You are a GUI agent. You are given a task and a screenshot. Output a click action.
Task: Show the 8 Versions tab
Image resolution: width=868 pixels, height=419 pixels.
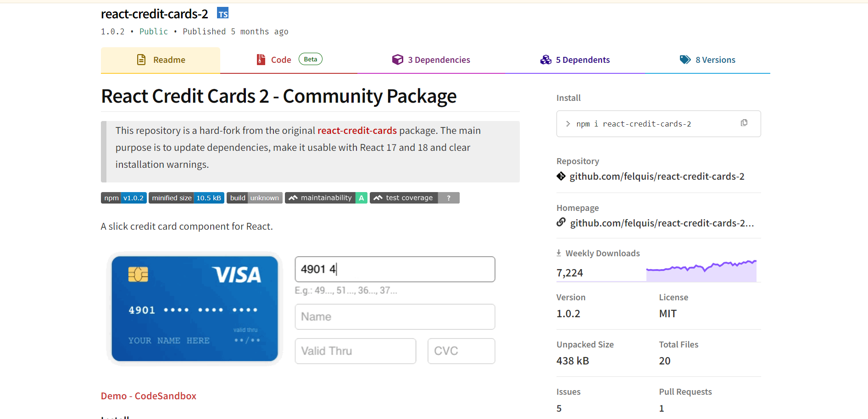[x=707, y=60]
